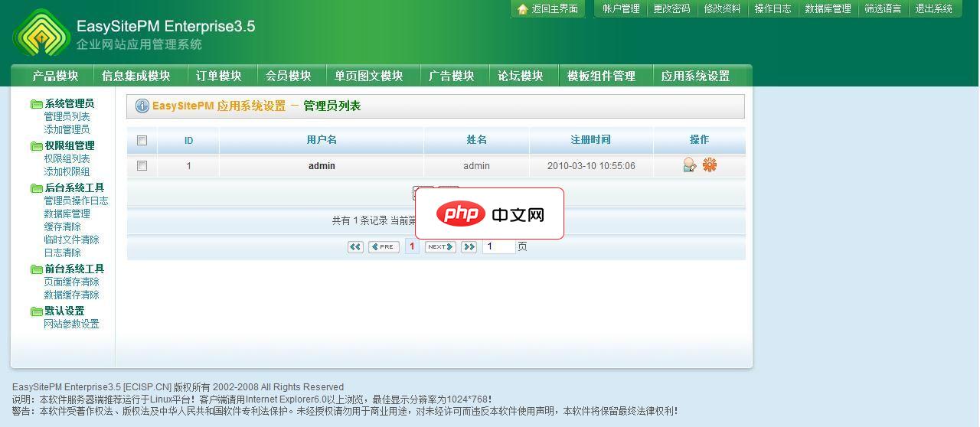Toggle the select-all checkbox in table header
The height and width of the screenshot is (427, 980).
click(x=142, y=140)
